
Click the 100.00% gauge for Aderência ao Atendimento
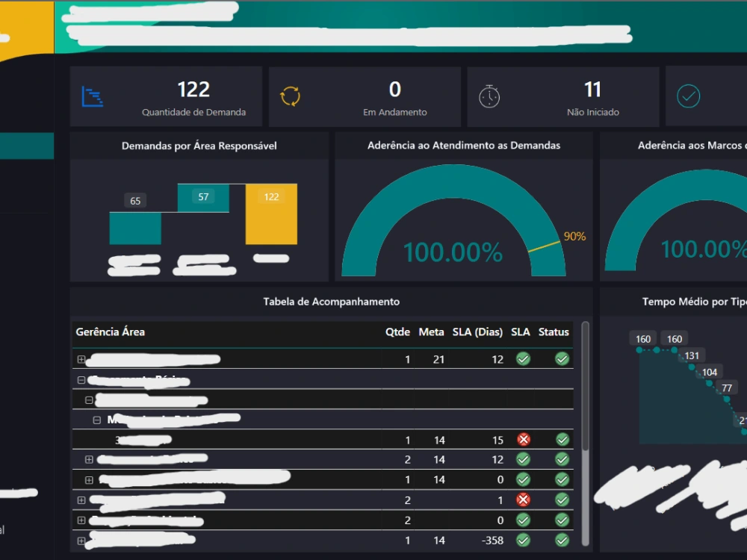click(453, 220)
